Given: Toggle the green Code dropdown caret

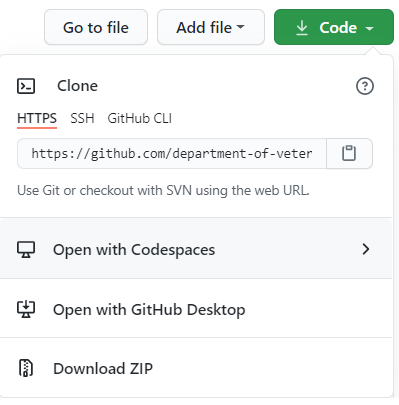Looking at the screenshot, I should tap(369, 29).
